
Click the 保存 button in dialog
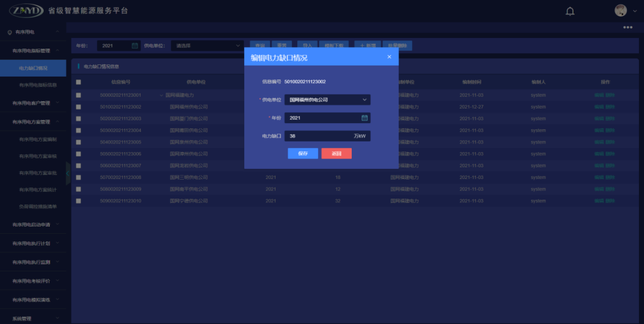303,153
